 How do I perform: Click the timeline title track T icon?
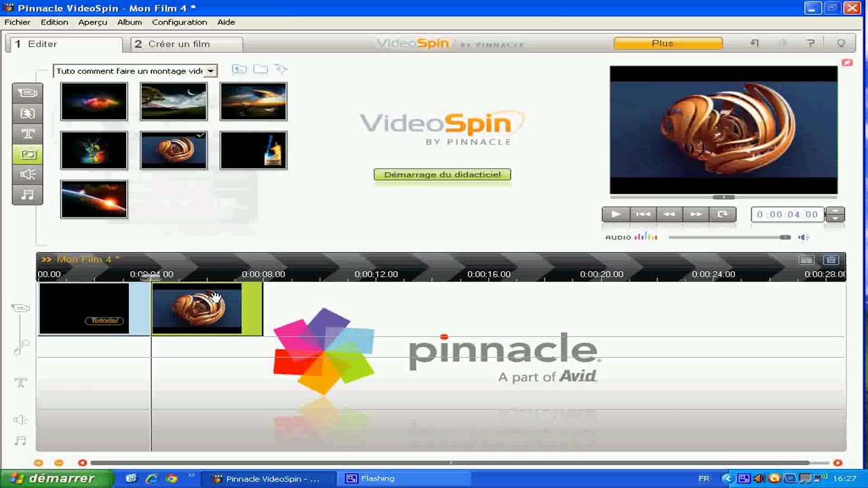click(20, 383)
